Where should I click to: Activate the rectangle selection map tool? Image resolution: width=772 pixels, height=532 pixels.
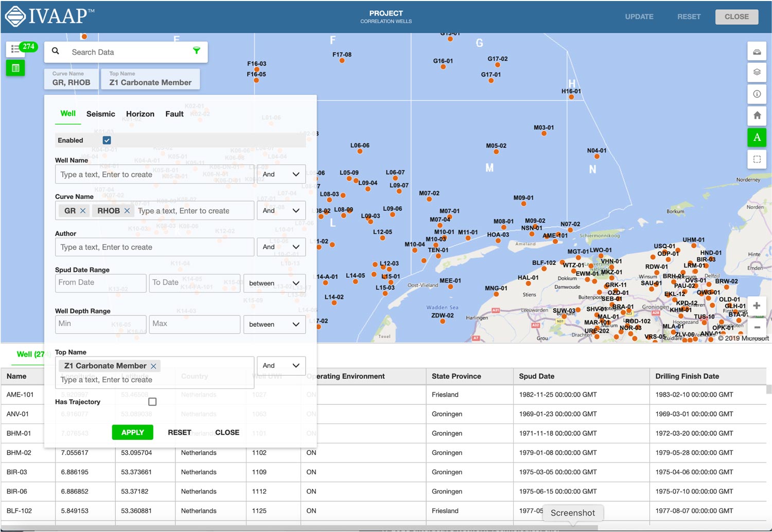(x=757, y=159)
